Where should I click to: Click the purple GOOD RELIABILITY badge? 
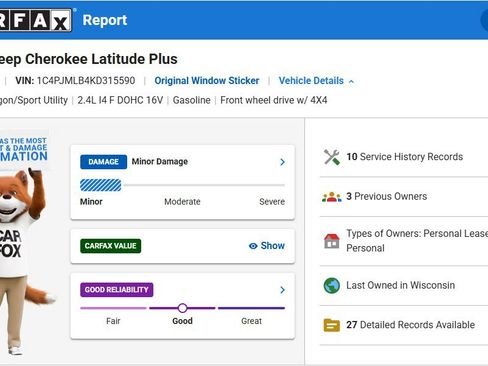(x=117, y=290)
